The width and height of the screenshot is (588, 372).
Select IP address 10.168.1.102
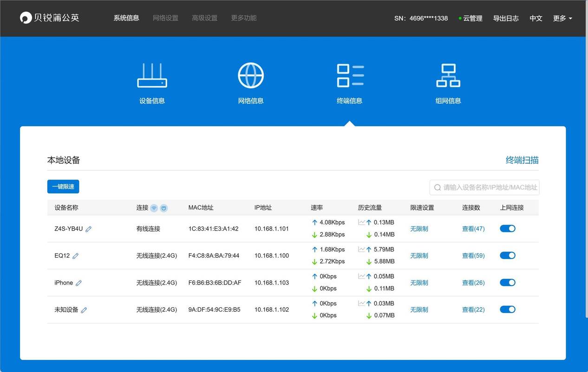[x=272, y=310]
